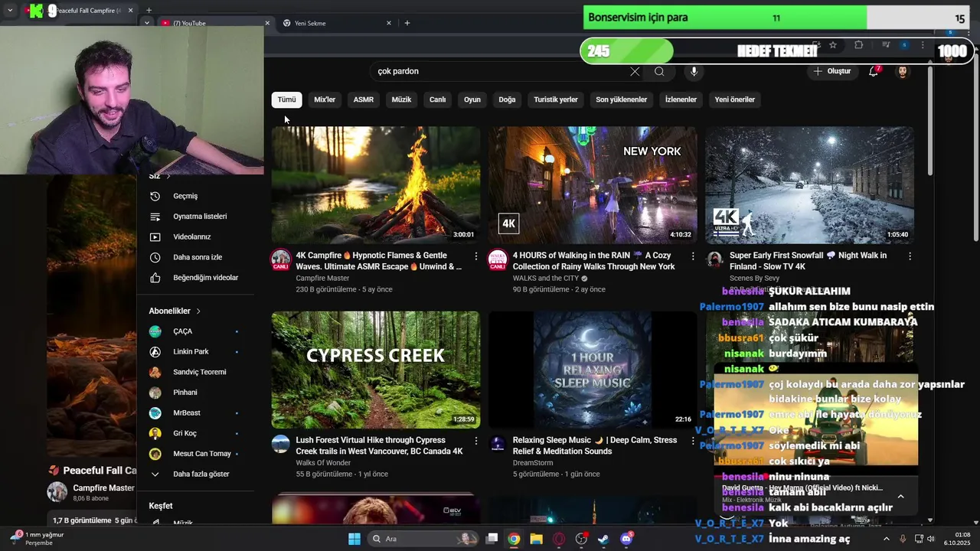Open options menu for 4K Campfire video
Viewport: 980px width, 551px height.
click(x=476, y=256)
